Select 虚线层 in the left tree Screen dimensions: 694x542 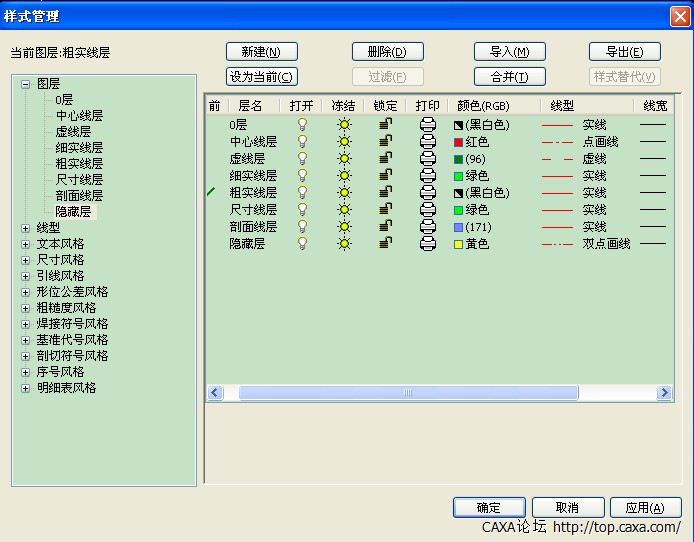pyautogui.click(x=73, y=132)
